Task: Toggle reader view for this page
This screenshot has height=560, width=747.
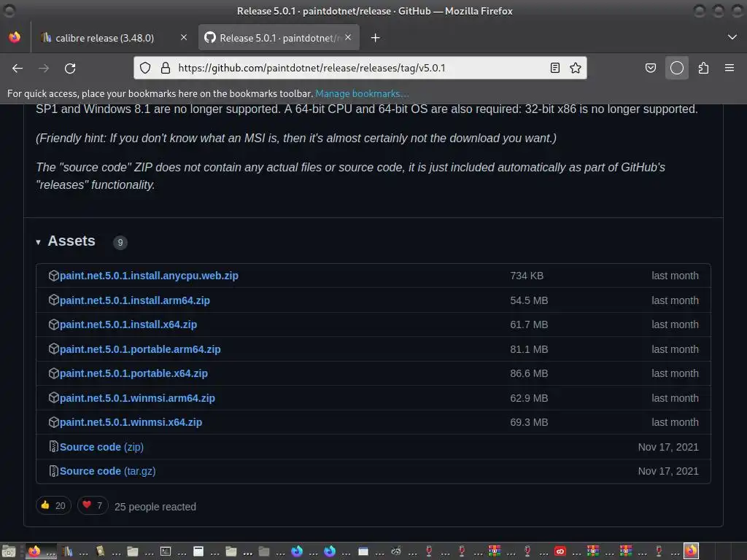Action: (x=555, y=68)
